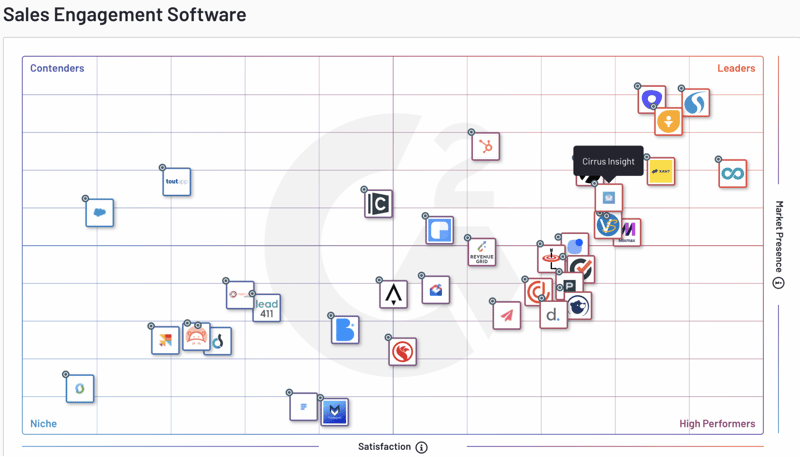Screen dimensions: 800x457
Task: Select the blue and red envelope logo tile
Action: tap(436, 290)
